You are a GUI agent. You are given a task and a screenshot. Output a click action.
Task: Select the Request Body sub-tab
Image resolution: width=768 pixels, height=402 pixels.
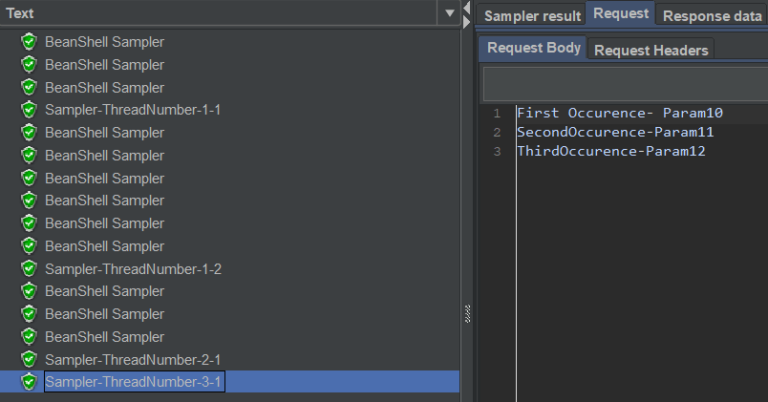(533, 48)
